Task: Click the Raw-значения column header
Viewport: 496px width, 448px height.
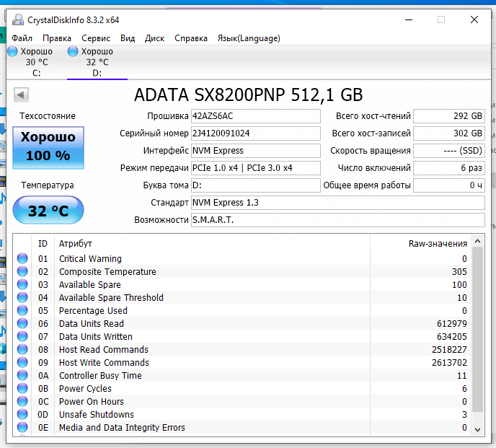Action: click(437, 244)
